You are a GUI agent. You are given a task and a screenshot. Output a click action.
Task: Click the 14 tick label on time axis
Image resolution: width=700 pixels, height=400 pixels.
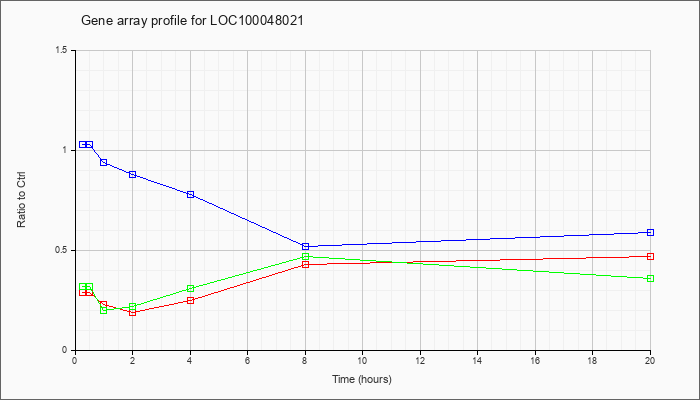point(477,360)
